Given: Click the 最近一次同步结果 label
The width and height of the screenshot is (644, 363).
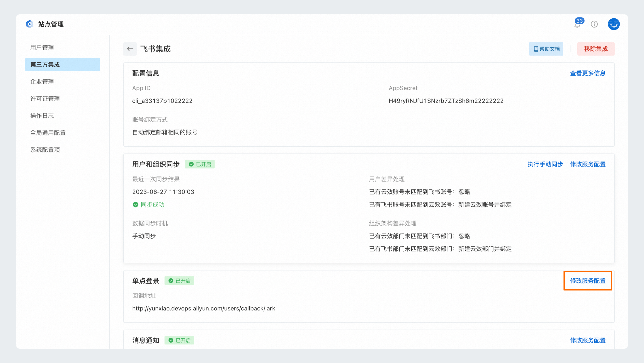Looking at the screenshot, I should tap(156, 179).
